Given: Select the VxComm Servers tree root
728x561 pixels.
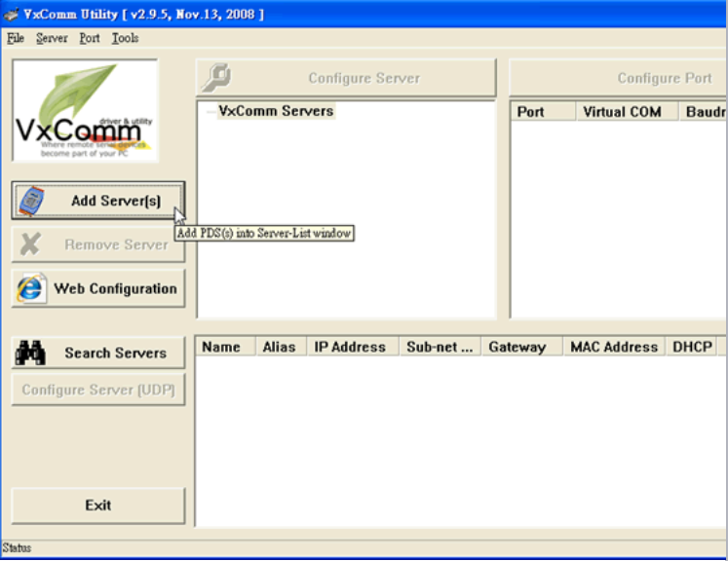Looking at the screenshot, I should [276, 111].
